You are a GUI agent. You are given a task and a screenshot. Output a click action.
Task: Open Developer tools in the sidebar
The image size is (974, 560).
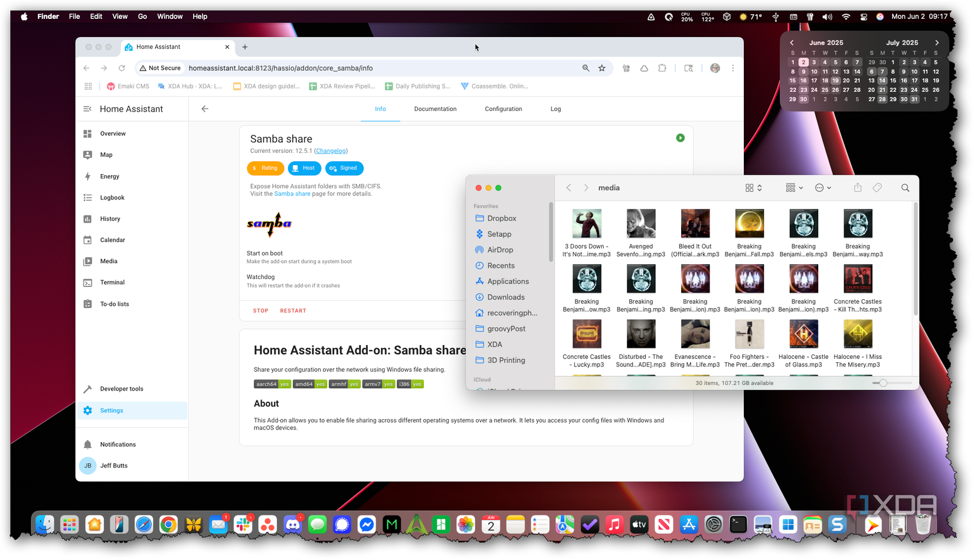point(121,388)
